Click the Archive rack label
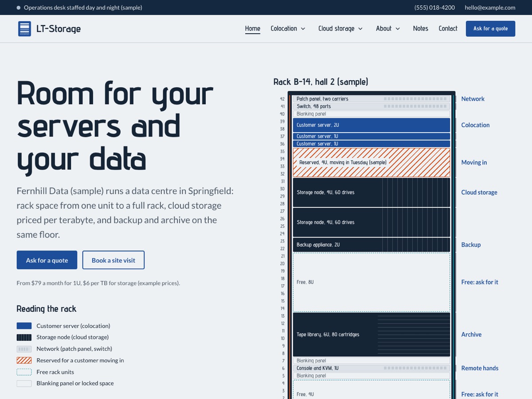The width and height of the screenshot is (532, 399). (x=471, y=335)
